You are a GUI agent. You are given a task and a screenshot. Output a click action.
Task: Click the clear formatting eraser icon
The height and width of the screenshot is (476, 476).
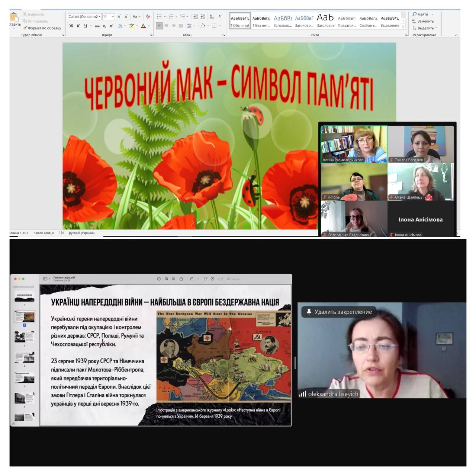(x=148, y=16)
